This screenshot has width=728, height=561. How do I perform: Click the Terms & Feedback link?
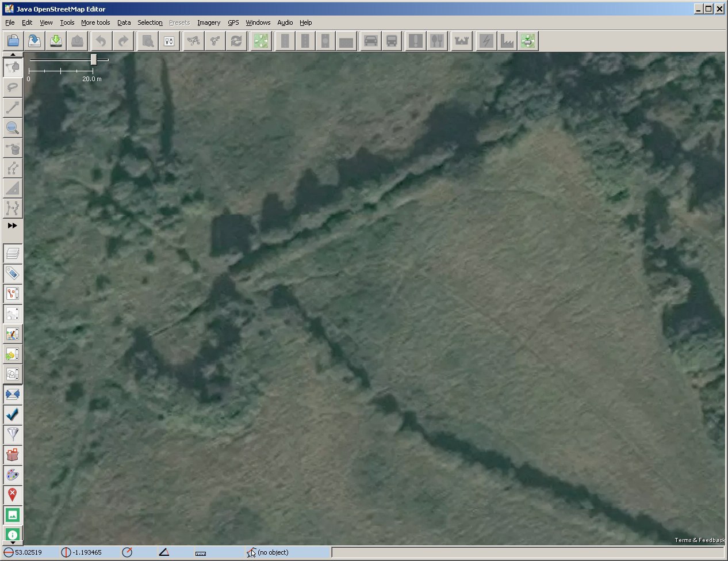point(700,540)
